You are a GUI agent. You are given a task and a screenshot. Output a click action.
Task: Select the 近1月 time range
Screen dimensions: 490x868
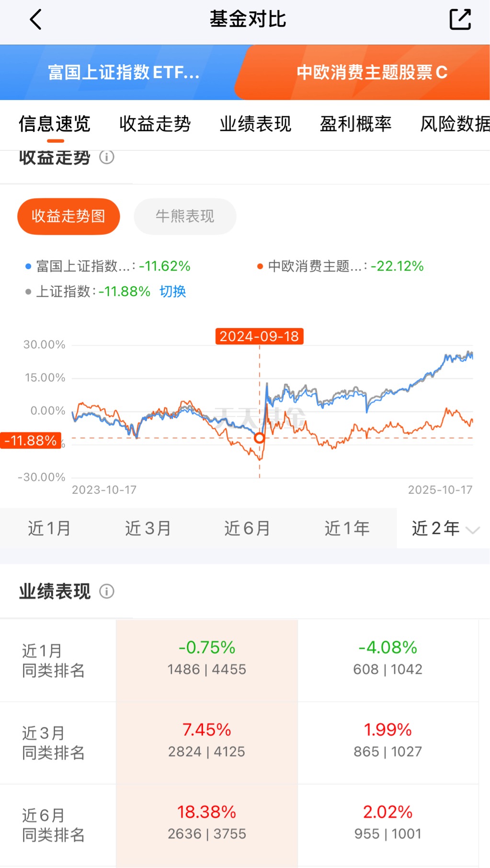[x=49, y=528]
